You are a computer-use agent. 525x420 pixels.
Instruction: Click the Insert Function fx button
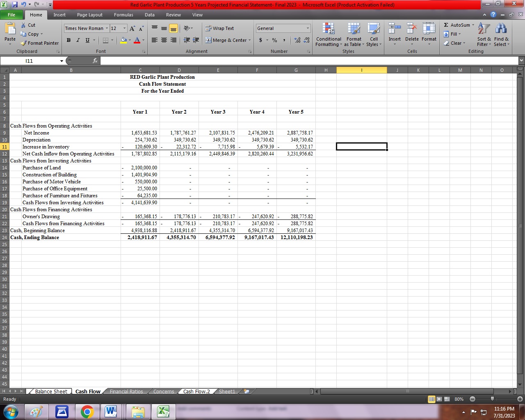95,61
